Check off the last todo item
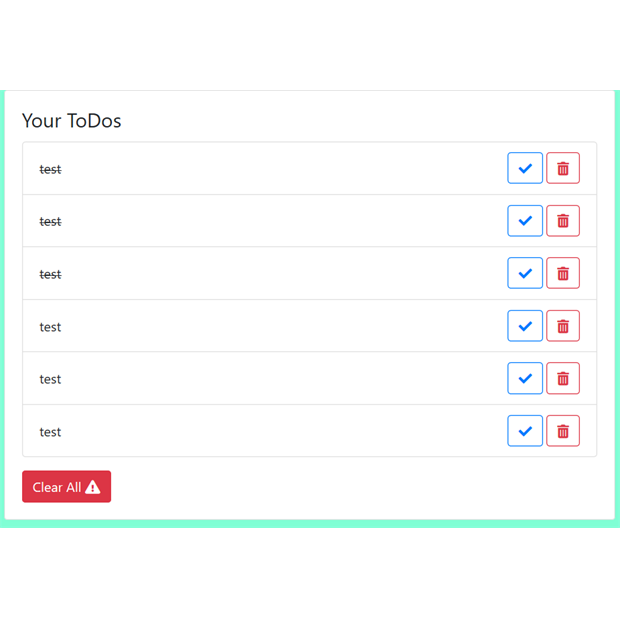Screen dimensions: 620x620 click(525, 431)
